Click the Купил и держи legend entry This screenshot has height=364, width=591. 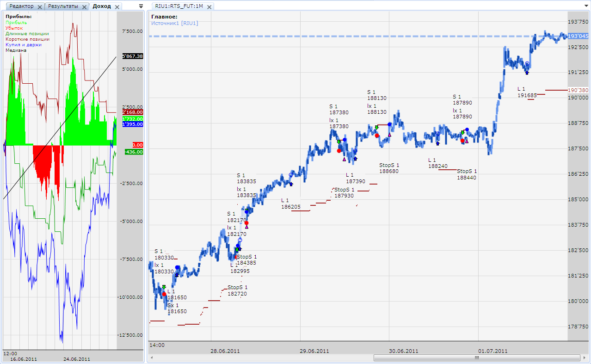(24, 44)
